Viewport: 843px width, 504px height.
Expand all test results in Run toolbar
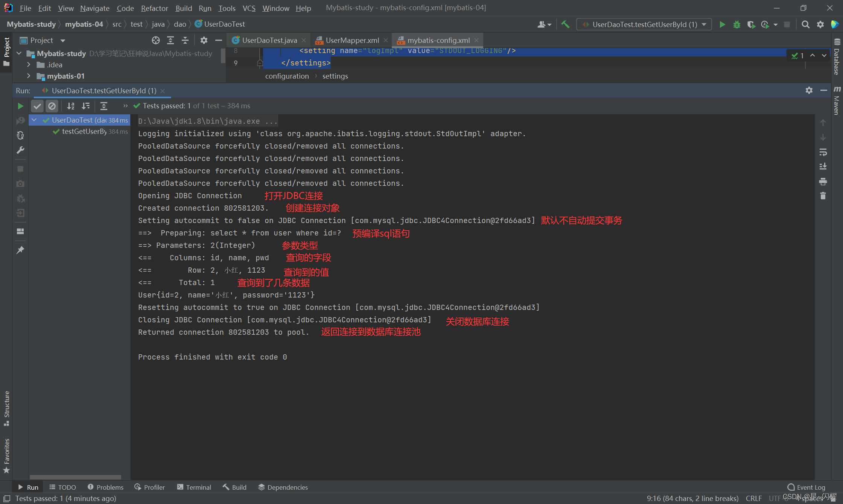tap(103, 106)
